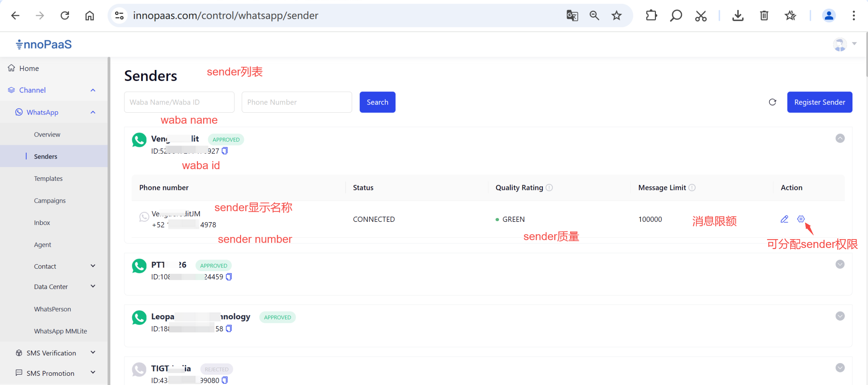Click Register Sender button
Screen dimensions: 868x385
coord(819,102)
